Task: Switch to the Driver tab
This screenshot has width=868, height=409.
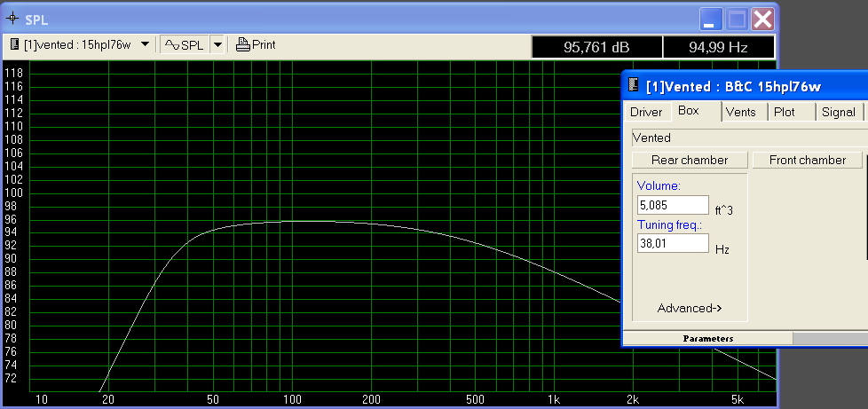Action: click(646, 113)
